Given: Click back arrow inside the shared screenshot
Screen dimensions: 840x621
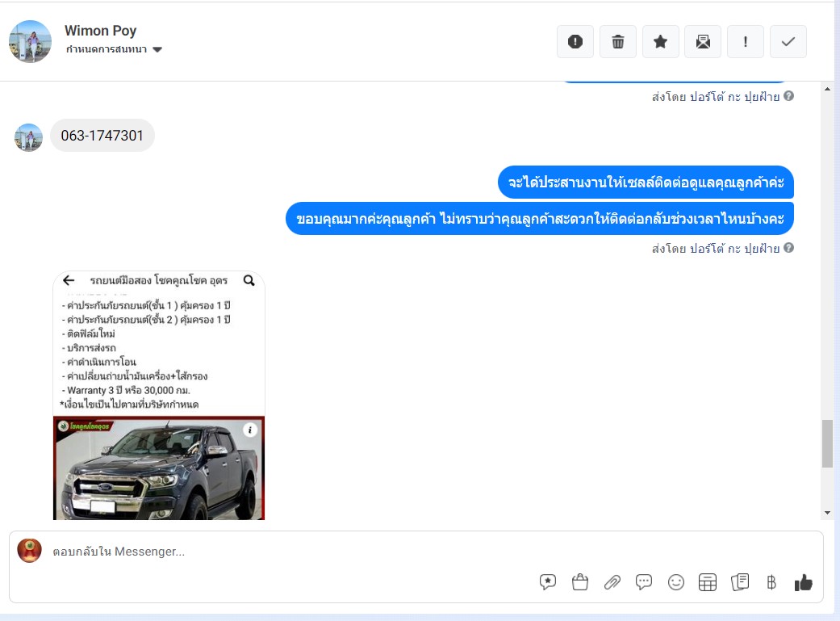Looking at the screenshot, I should coord(69,280).
